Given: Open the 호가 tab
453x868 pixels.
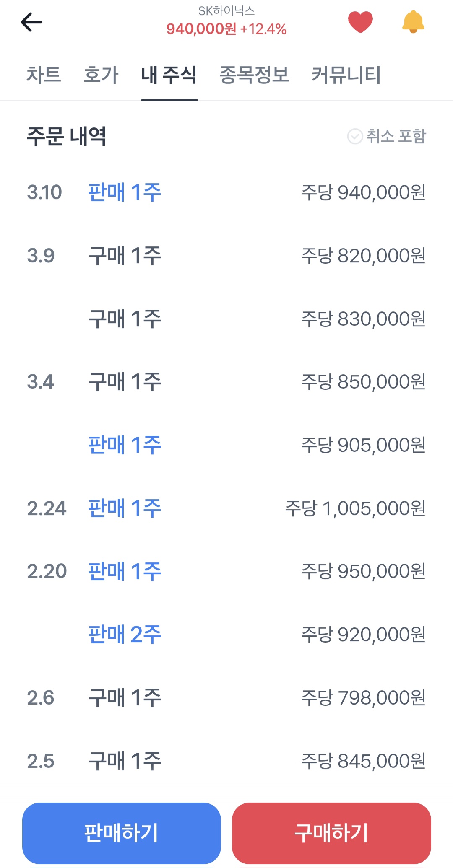Looking at the screenshot, I should pyautogui.click(x=101, y=75).
